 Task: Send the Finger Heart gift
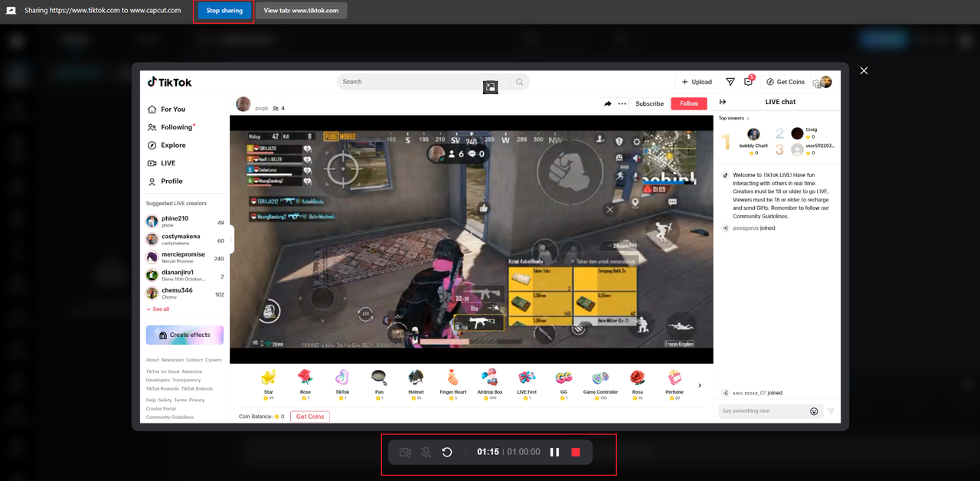coord(453,384)
